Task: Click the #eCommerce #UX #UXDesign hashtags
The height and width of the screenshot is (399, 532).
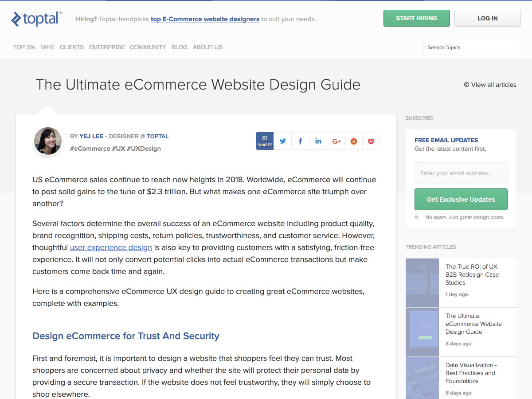Action: pyautogui.click(x=115, y=149)
